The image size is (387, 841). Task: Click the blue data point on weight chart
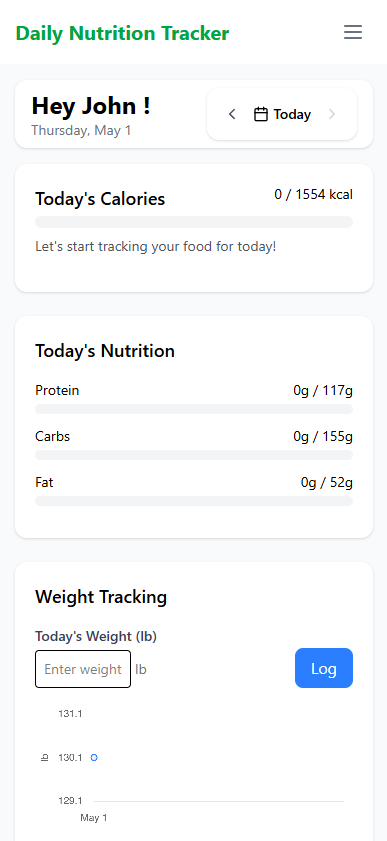(94, 758)
